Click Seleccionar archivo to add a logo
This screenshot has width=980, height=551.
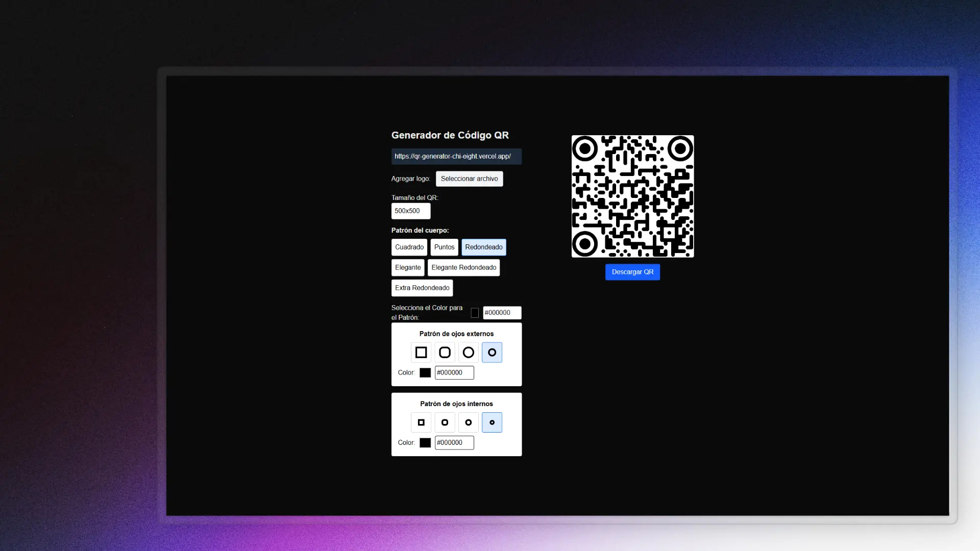pos(469,179)
